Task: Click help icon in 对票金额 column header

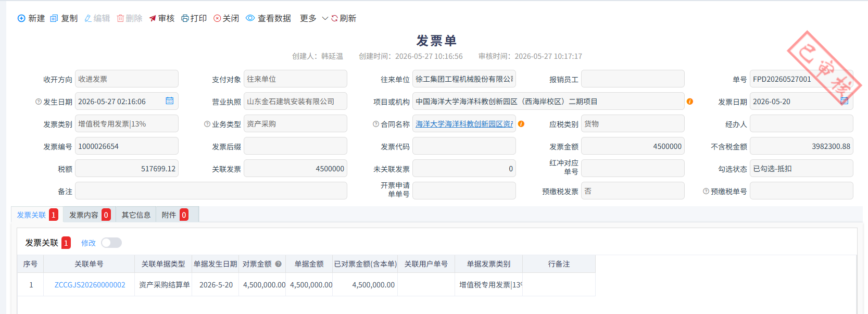Action: pyautogui.click(x=279, y=264)
